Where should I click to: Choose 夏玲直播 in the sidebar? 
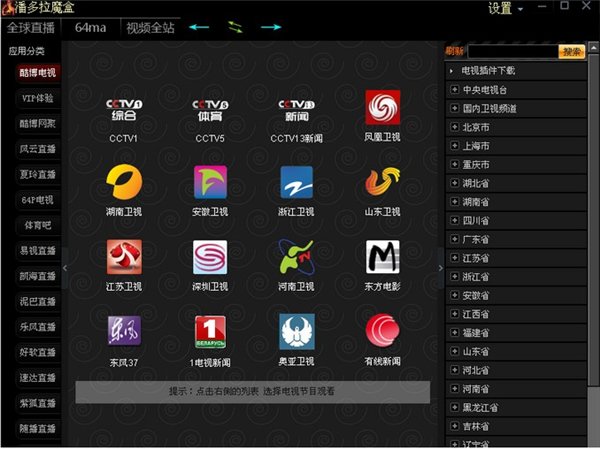pos(38,175)
